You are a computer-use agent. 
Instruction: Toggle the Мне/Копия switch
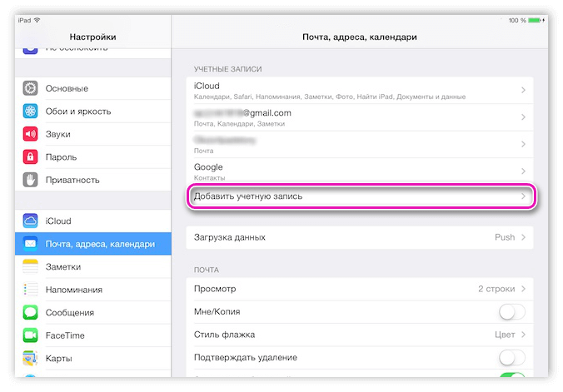click(x=511, y=312)
